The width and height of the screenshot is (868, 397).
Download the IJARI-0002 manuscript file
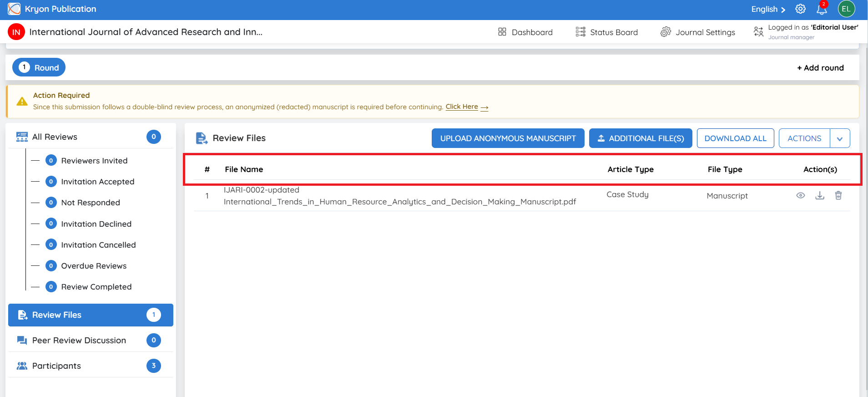click(820, 195)
